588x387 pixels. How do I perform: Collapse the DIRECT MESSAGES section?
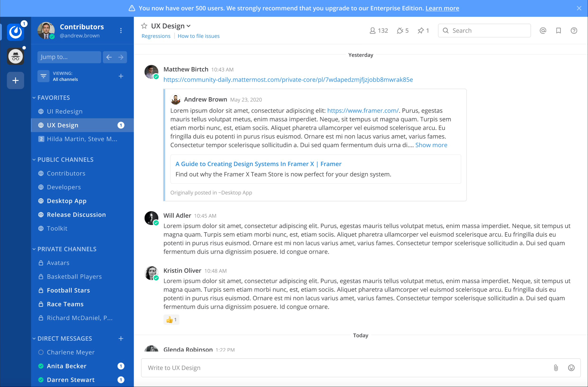tap(34, 338)
